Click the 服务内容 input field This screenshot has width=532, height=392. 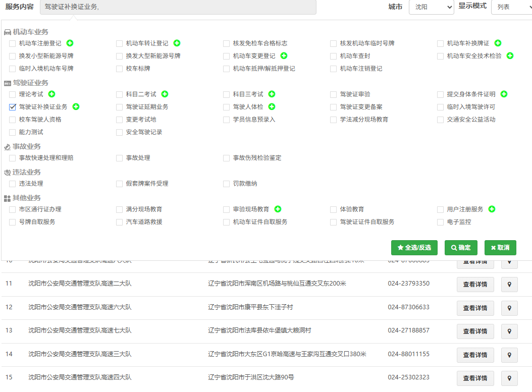click(x=178, y=7)
